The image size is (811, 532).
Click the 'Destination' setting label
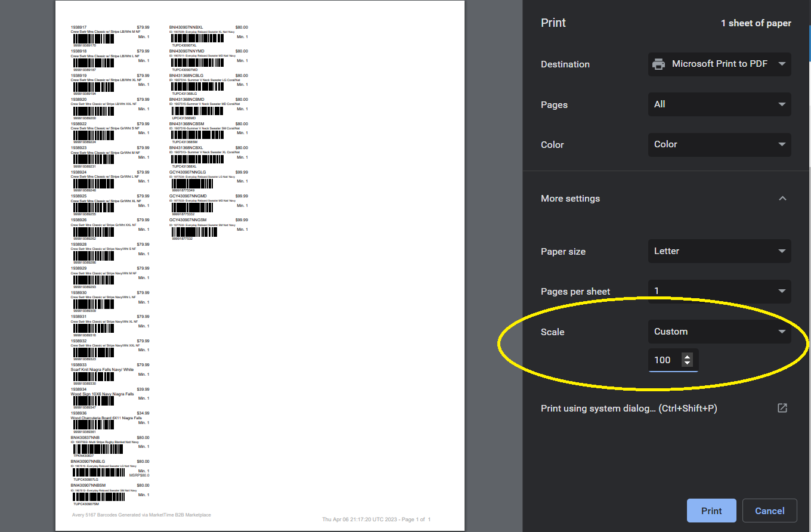click(565, 64)
